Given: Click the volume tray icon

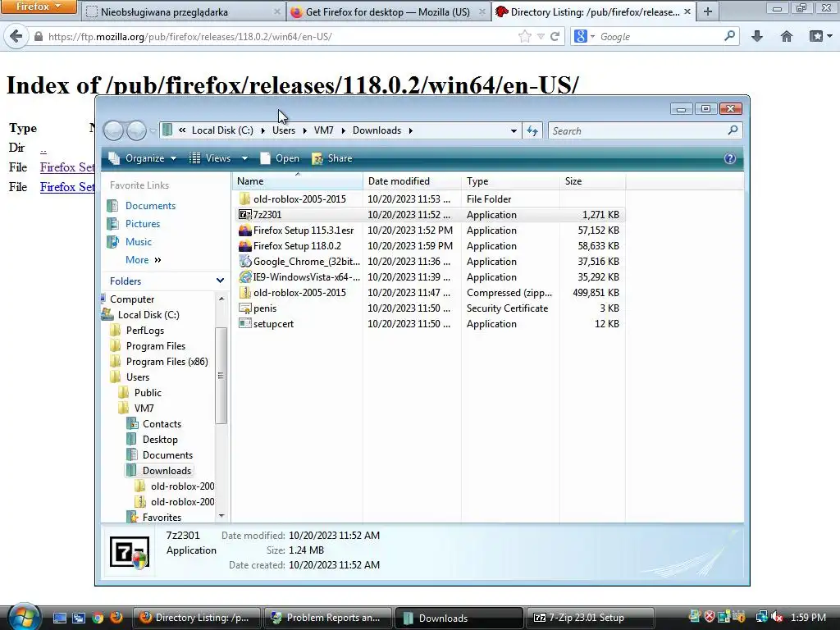Looking at the screenshot, I should click(x=776, y=617).
